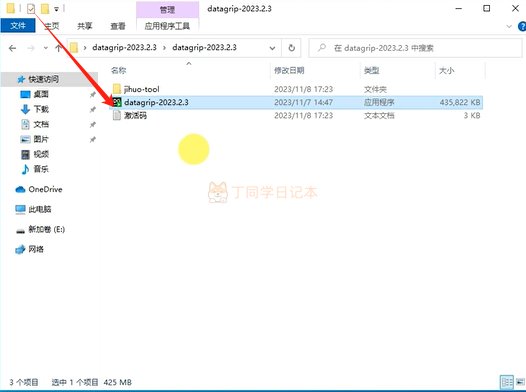Unpin 图片 using its pin icon
The height and width of the screenshot is (392, 526).
point(93,139)
